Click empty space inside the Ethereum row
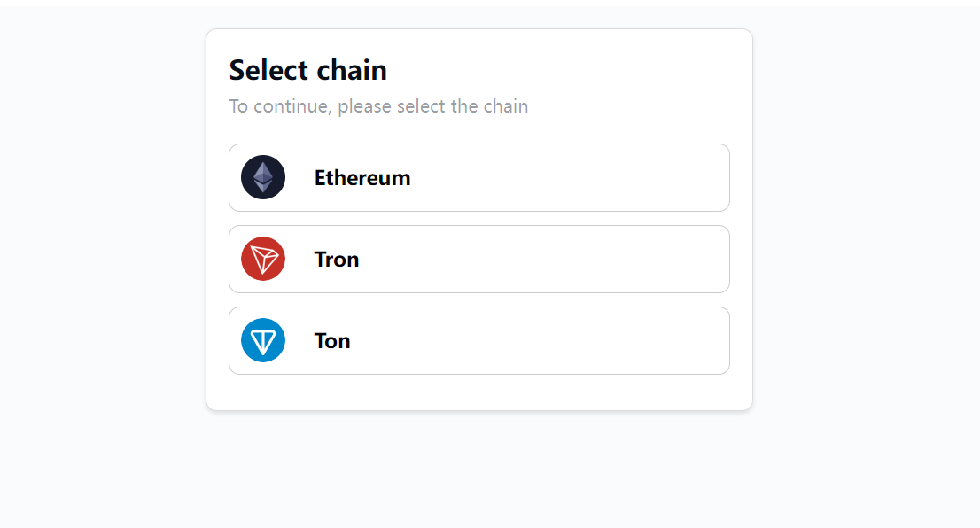Viewport: 980px width, 528px height. coord(576,177)
